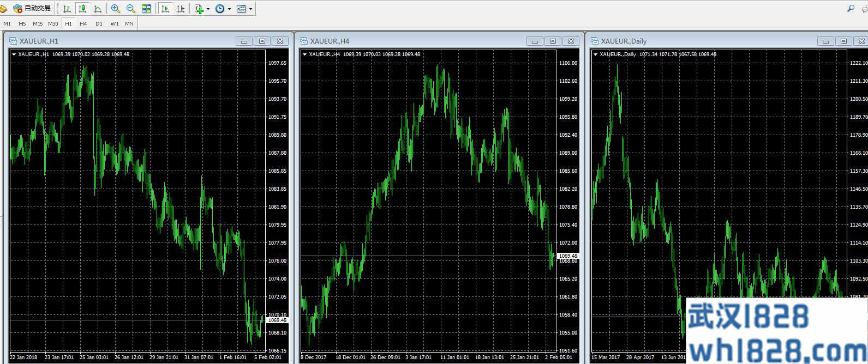Click the 1069.48 price tag in H1 chart
Image resolution: width=868 pixels, height=364 pixels.
277,320
